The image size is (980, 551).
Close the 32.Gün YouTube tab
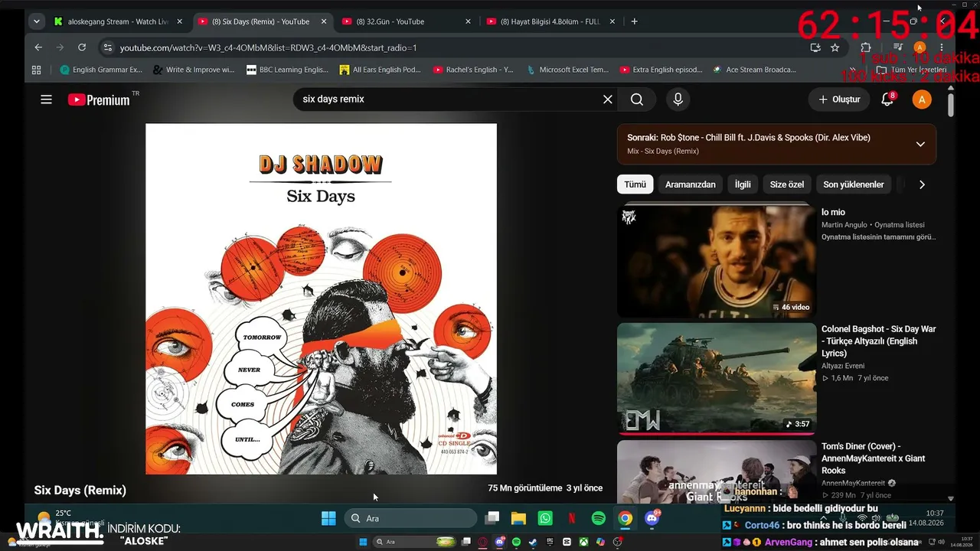point(468,21)
